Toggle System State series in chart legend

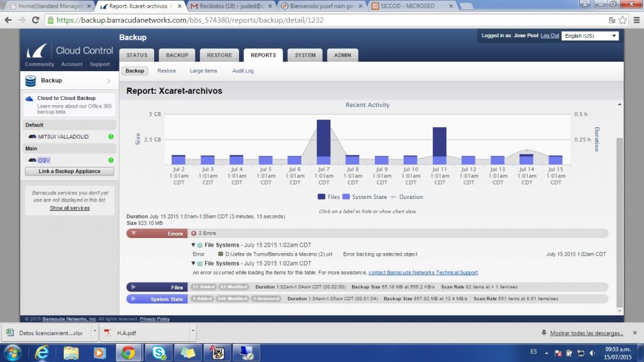tap(365, 197)
